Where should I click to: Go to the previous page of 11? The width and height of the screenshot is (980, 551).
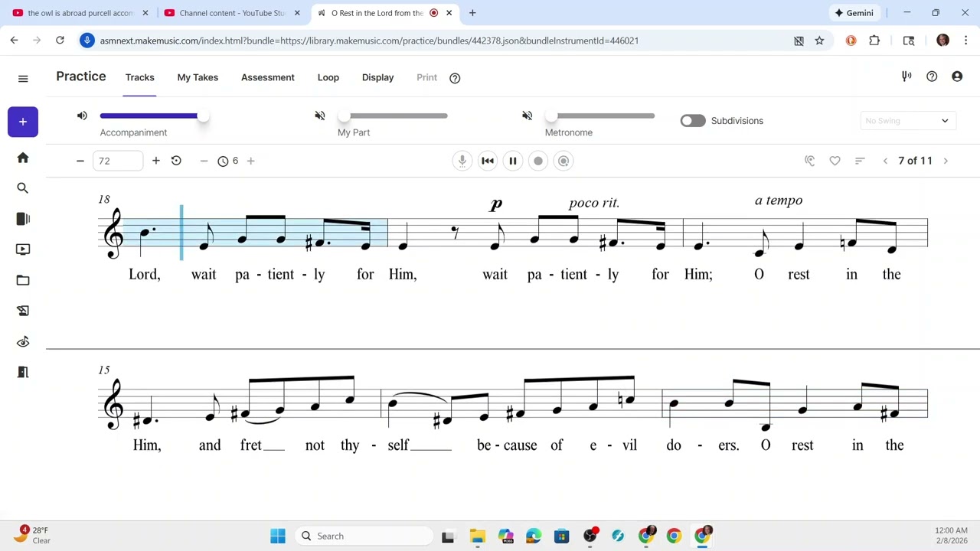885,161
